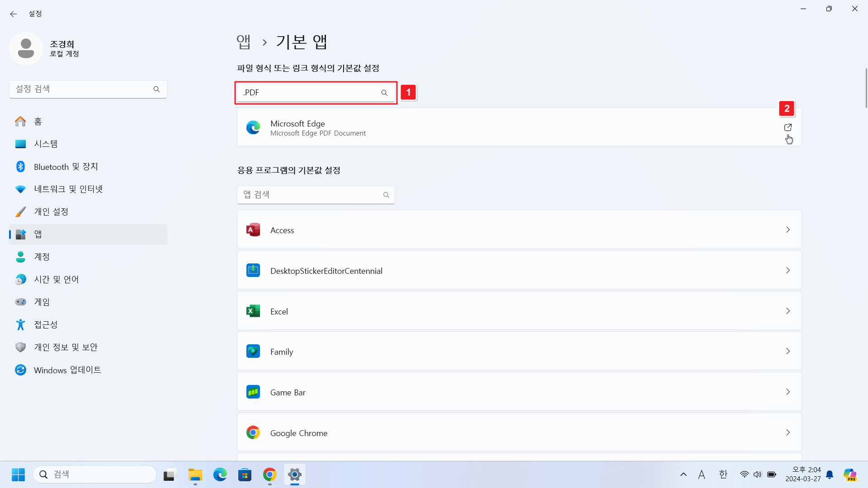Expand the Game Bar row chevron
Viewport: 868px width, 488px height.
[x=788, y=392]
